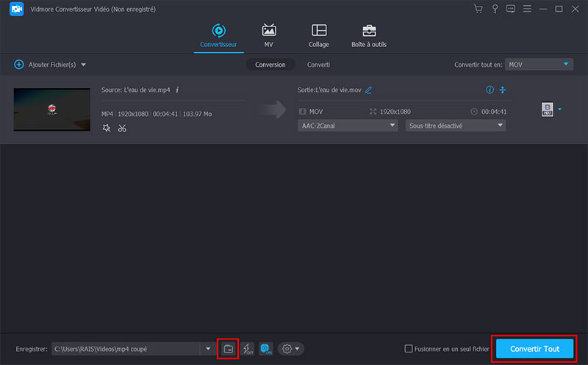Viewport: 588px width, 365px height.
Task: Open the Sous-titre désactivé dropdown
Action: click(456, 126)
